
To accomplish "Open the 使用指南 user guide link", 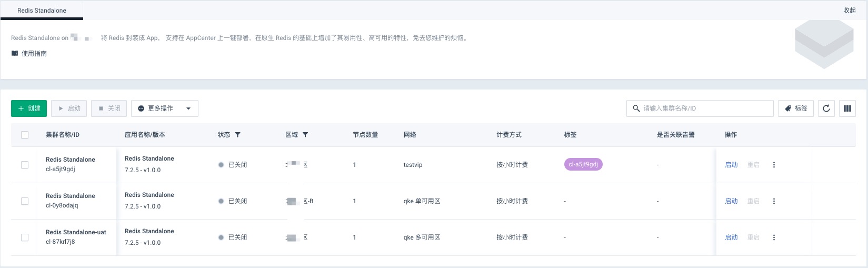I will pyautogui.click(x=34, y=53).
